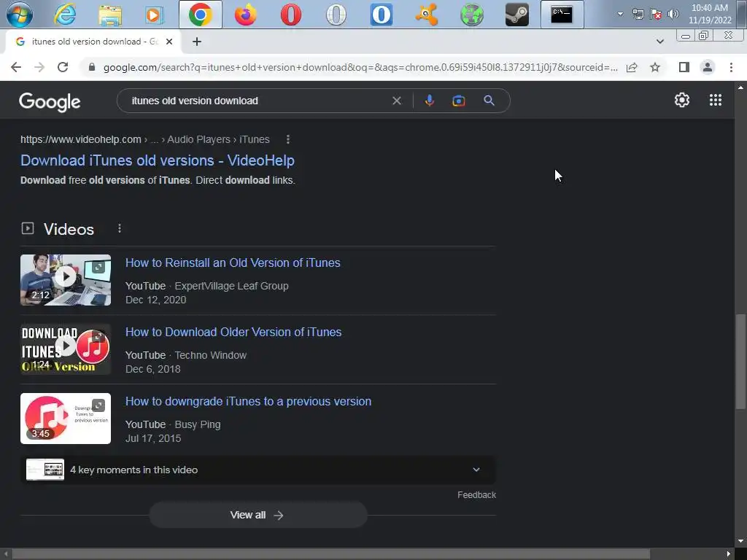747x560 pixels.
Task: Go to Google homepage via logo
Action: point(50,101)
